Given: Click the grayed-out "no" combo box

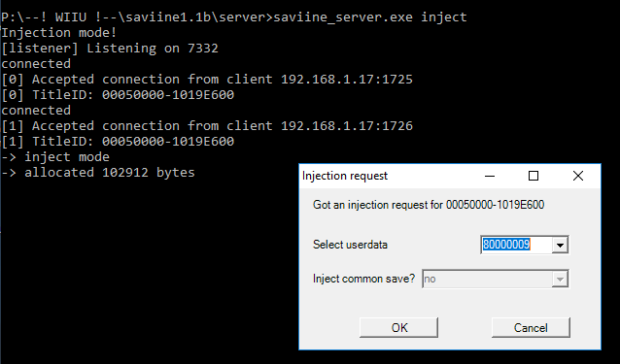Looking at the screenshot, I should click(496, 280).
